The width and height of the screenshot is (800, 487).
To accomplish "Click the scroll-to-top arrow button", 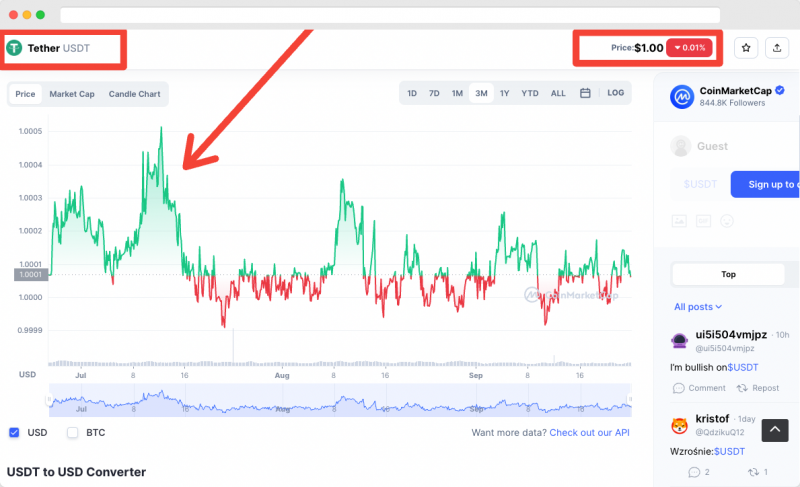I will click(775, 430).
